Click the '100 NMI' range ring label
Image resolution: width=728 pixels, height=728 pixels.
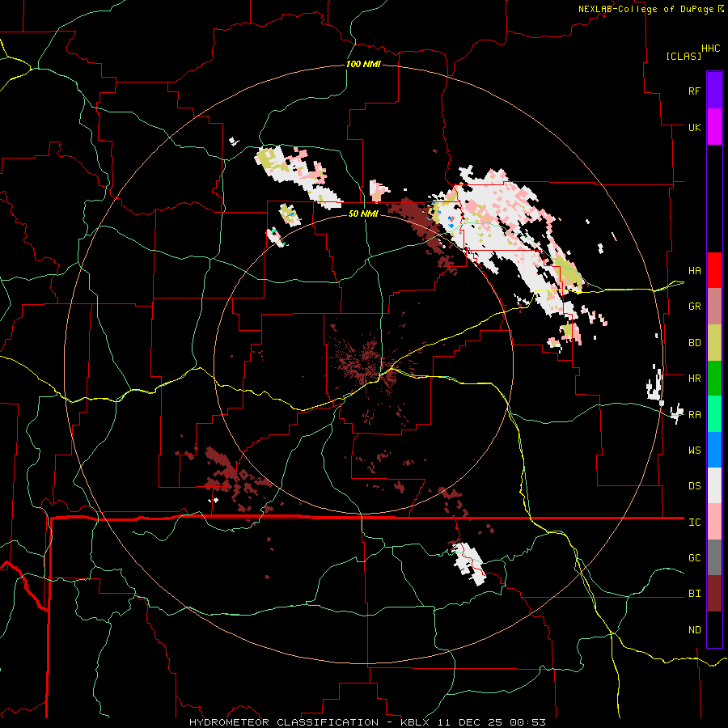[x=363, y=64]
